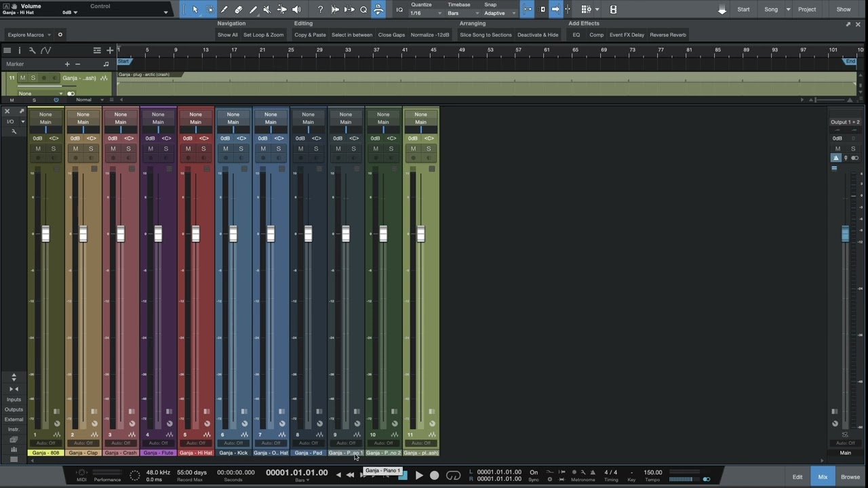Open the video player film icon
The image size is (868, 488).
pos(613,9)
